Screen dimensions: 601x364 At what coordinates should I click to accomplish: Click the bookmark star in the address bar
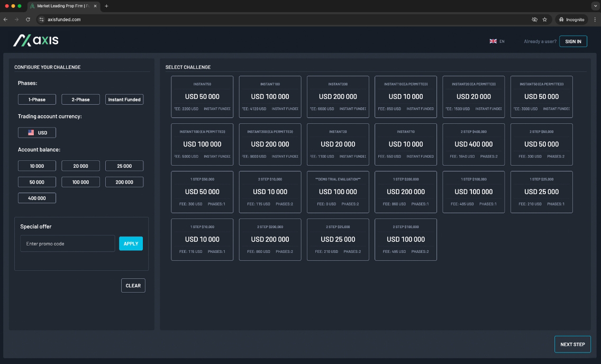coord(544,19)
